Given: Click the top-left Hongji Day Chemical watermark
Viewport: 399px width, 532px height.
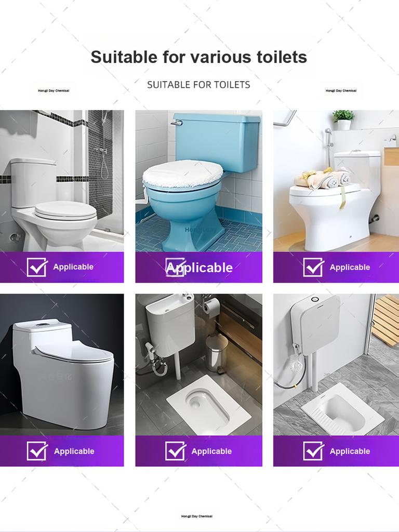Looking at the screenshot, I should click(54, 90).
